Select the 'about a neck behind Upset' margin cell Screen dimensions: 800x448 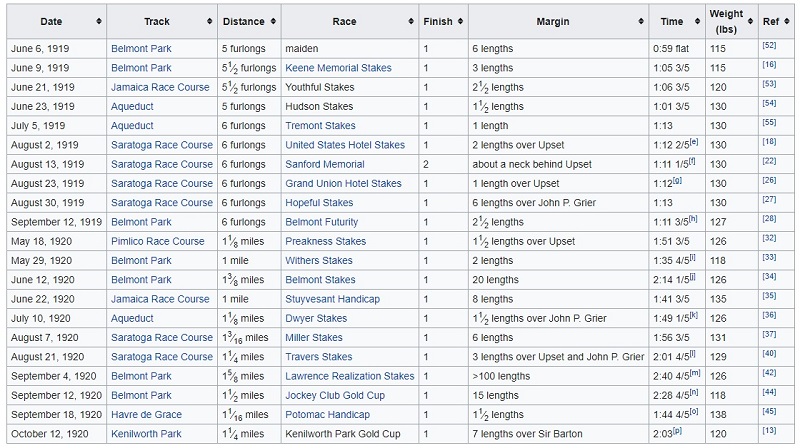[558, 164]
